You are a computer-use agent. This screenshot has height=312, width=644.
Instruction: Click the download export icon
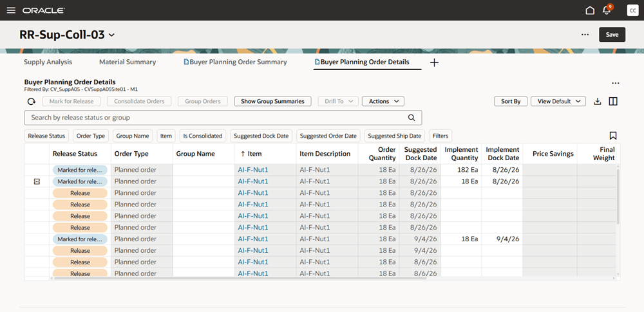tap(598, 102)
